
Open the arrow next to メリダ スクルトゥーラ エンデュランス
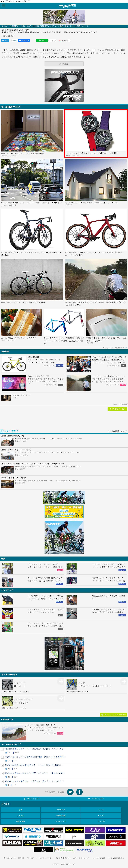(123, 682)
